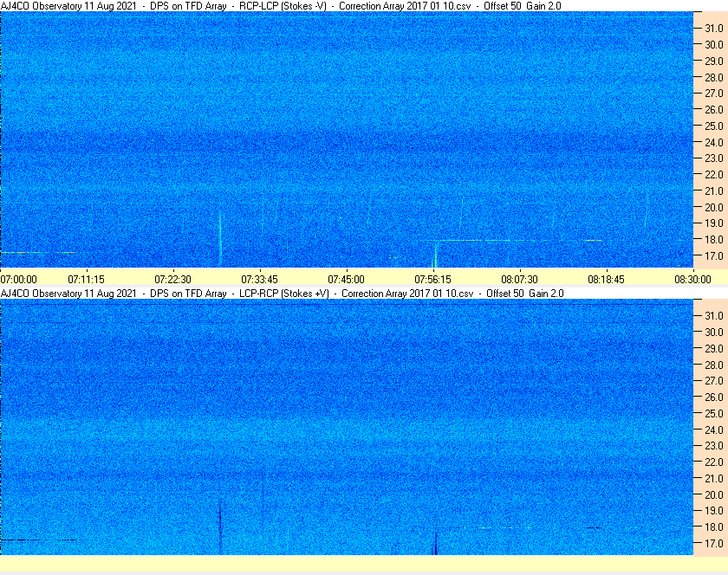Click the 07:00:00 time axis label
The height and width of the screenshot is (575, 728).
pos(18,280)
